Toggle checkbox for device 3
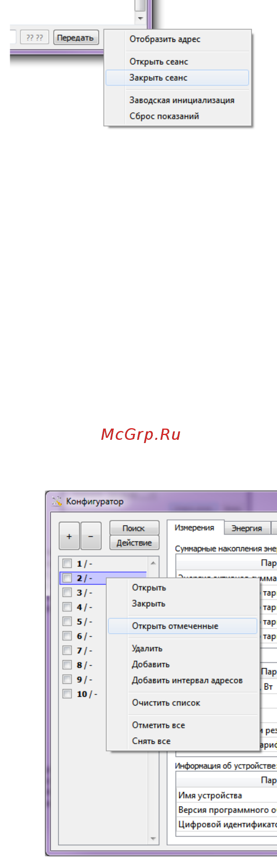The height and width of the screenshot is (868, 277). (67, 593)
